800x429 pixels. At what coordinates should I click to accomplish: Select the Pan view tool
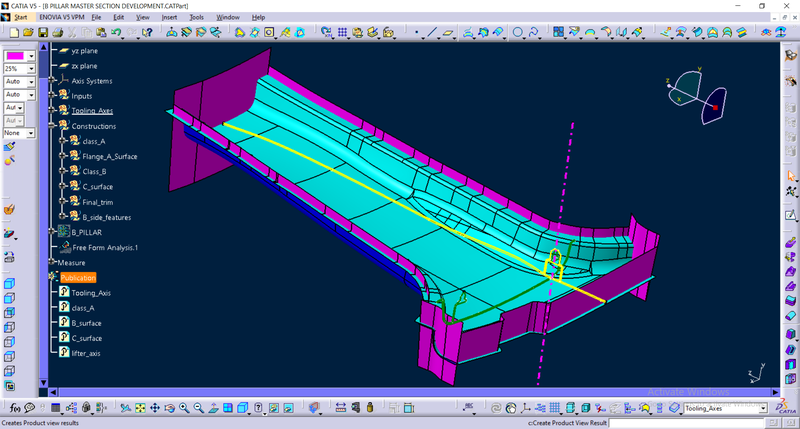(x=155, y=408)
